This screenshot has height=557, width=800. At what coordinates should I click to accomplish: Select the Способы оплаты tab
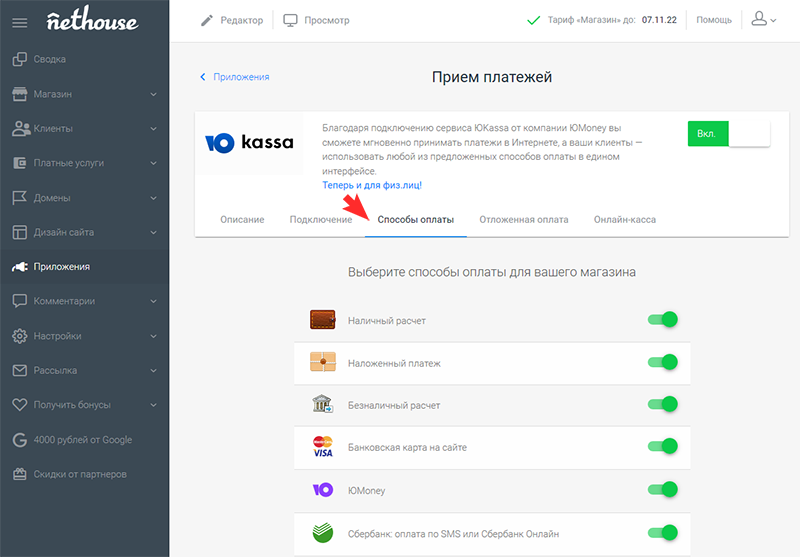(x=416, y=220)
